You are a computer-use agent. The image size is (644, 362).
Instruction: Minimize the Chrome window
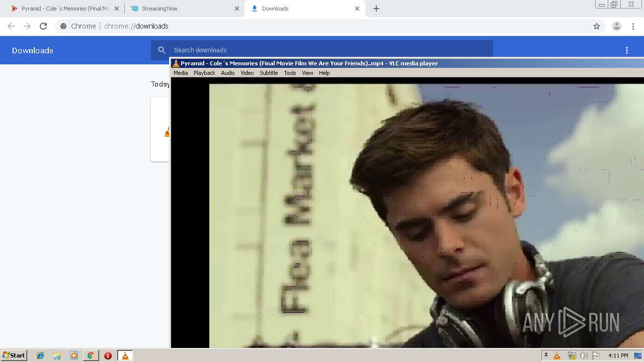pyautogui.click(x=602, y=5)
